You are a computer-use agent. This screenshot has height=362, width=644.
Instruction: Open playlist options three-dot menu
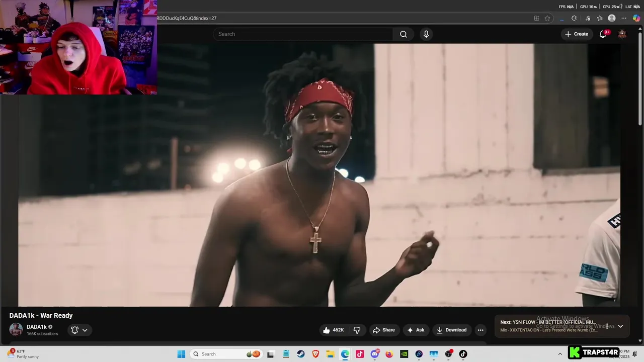coord(607,326)
